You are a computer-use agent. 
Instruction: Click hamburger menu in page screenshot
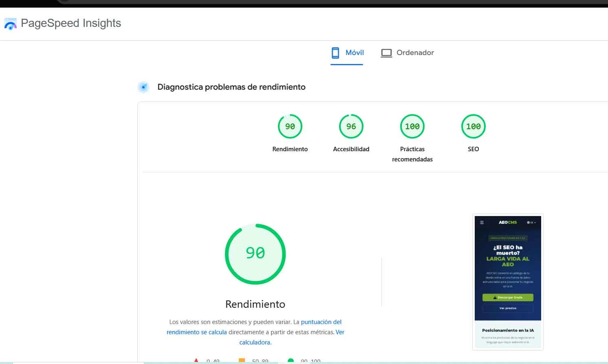(482, 223)
